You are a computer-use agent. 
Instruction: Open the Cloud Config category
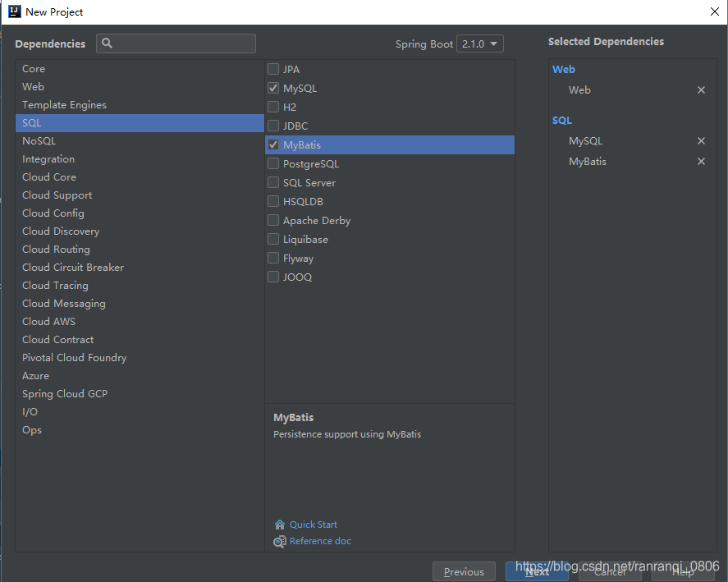140,213
